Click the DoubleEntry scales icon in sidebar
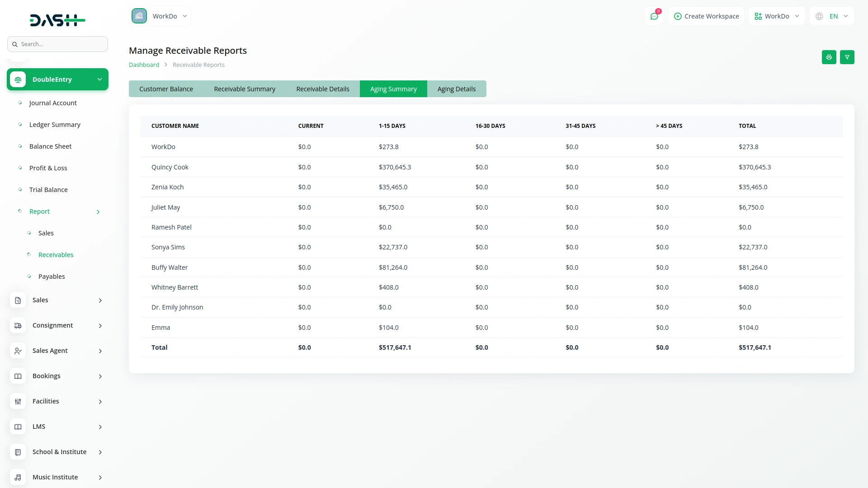868x488 pixels. [x=18, y=80]
